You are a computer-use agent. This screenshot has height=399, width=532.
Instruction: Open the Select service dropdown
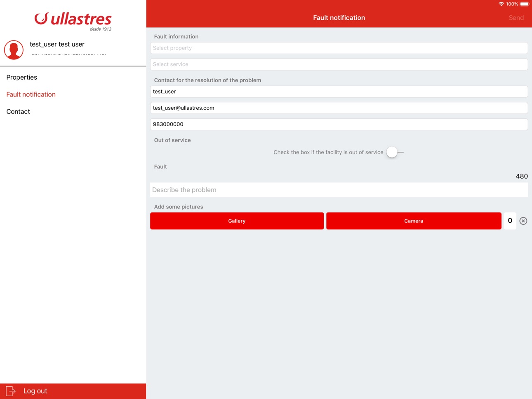339,64
